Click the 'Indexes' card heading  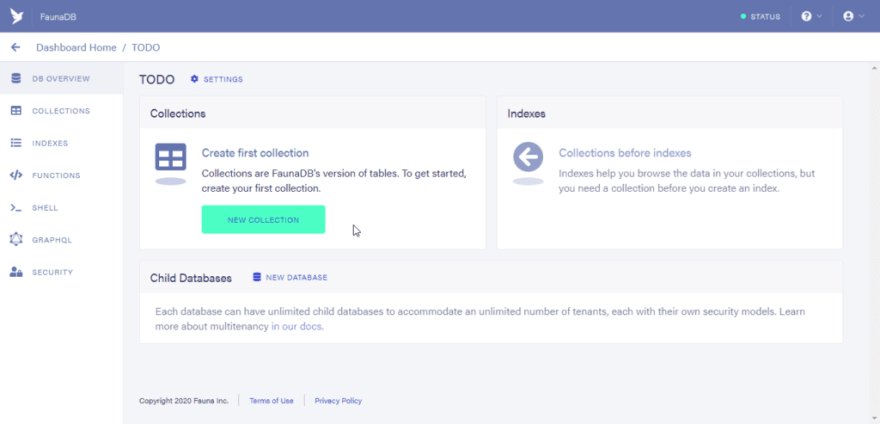[x=526, y=113]
